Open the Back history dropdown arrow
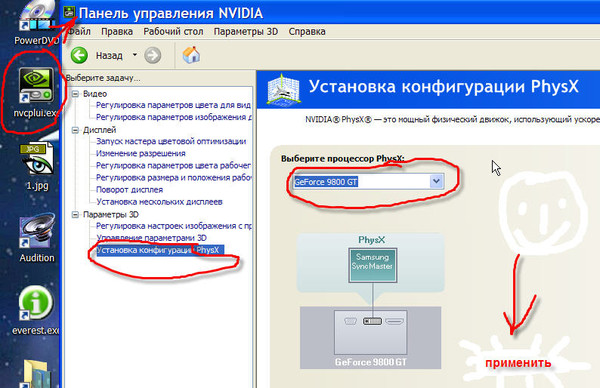The height and width of the screenshot is (388, 600). click(x=135, y=55)
